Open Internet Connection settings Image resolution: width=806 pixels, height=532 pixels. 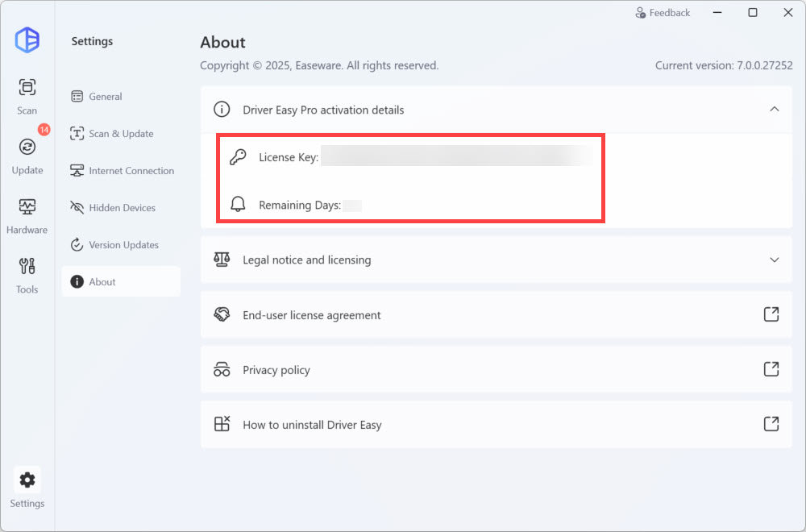coord(122,171)
